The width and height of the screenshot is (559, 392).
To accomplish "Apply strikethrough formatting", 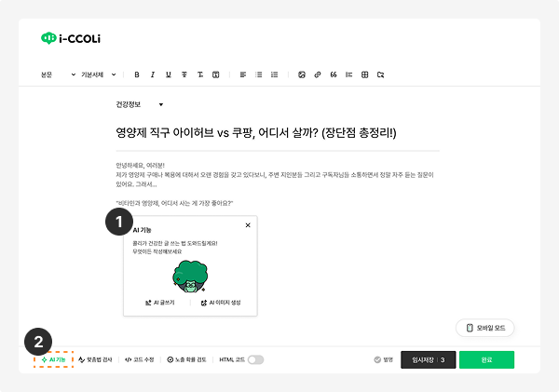I will point(184,74).
